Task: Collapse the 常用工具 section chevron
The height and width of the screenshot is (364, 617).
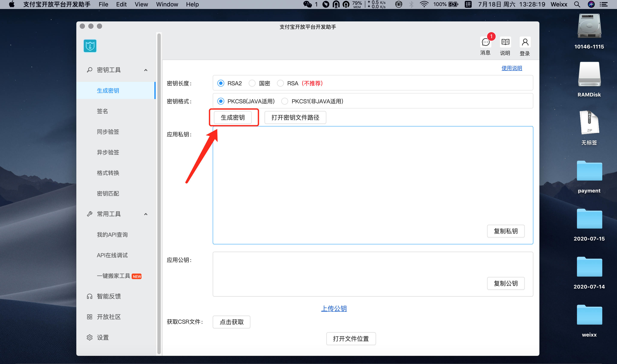Action: [x=146, y=214]
